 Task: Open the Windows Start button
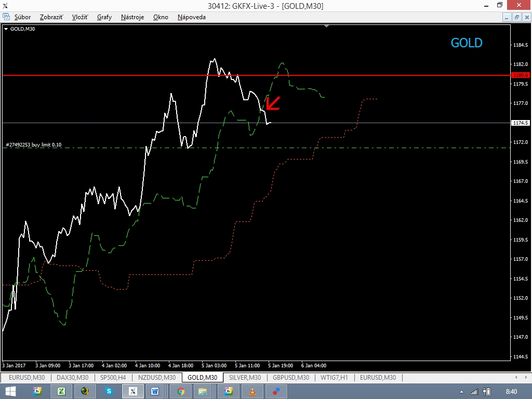[x=10, y=392]
